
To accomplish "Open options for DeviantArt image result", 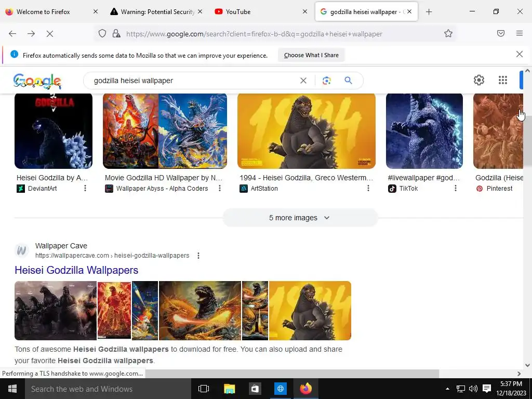I will (x=85, y=188).
